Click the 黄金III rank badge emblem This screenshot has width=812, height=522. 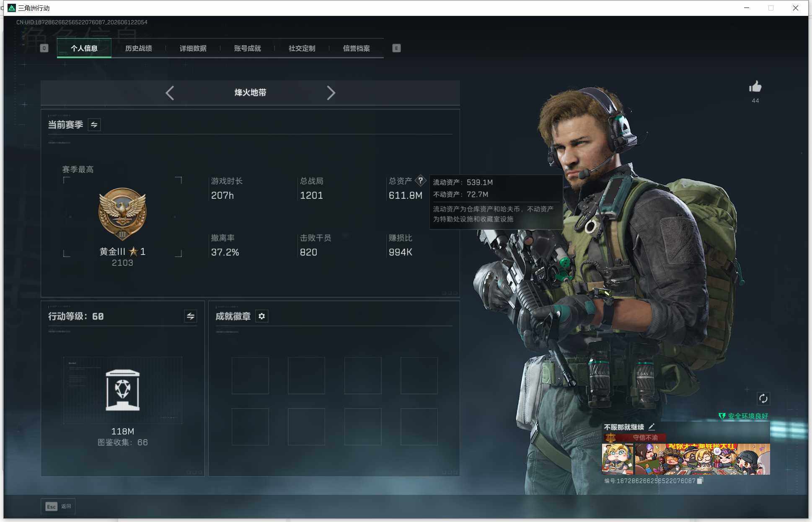(122, 214)
